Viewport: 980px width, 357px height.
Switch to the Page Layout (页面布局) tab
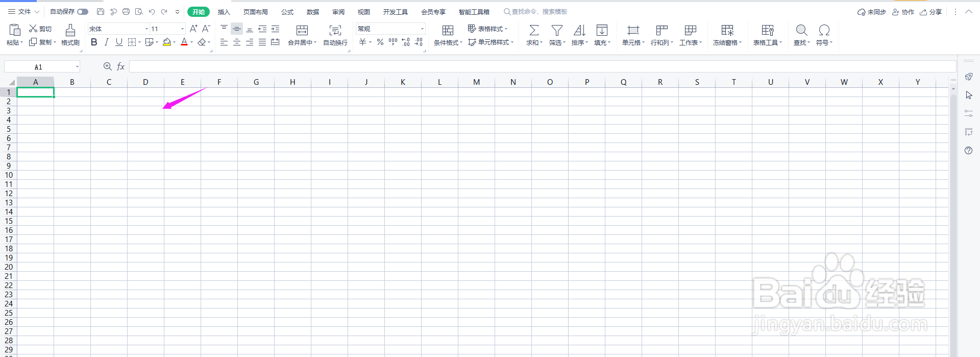[x=256, y=12]
